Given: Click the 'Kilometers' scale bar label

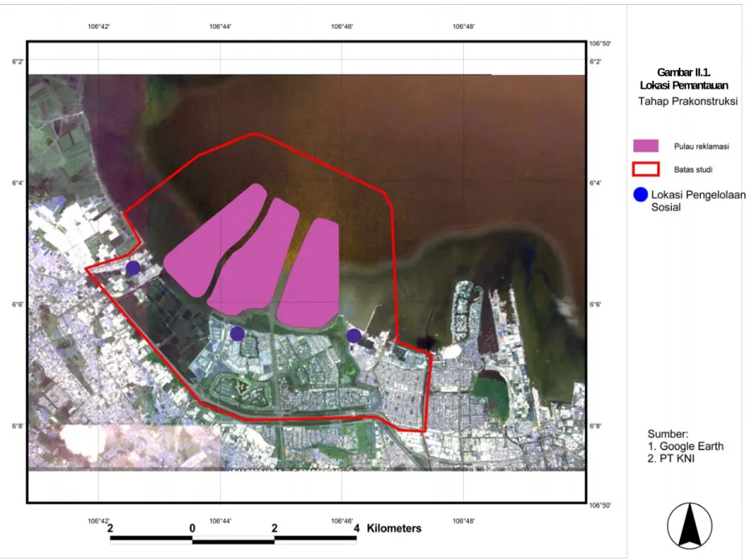Looking at the screenshot, I should coord(394,529).
